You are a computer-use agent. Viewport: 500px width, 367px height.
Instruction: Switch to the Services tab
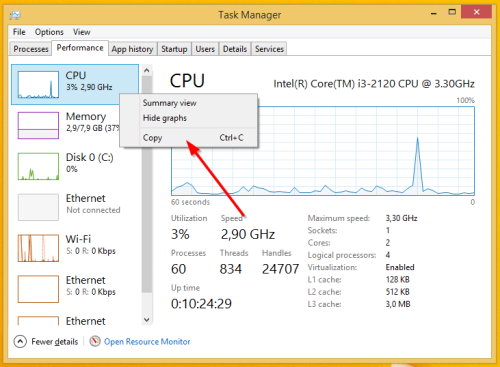pos(269,49)
